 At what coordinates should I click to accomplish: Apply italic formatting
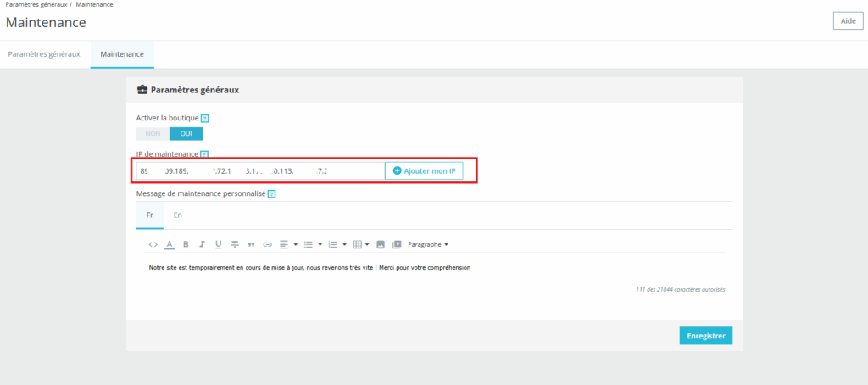(x=202, y=244)
